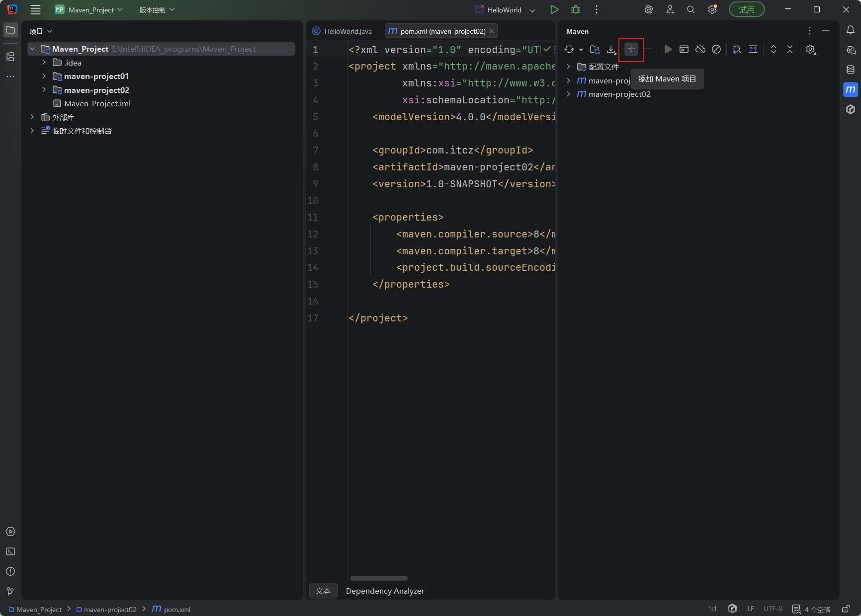Viewport: 861px width, 616px height.
Task: Run HelloWorld with green play button
Action: coord(554,9)
